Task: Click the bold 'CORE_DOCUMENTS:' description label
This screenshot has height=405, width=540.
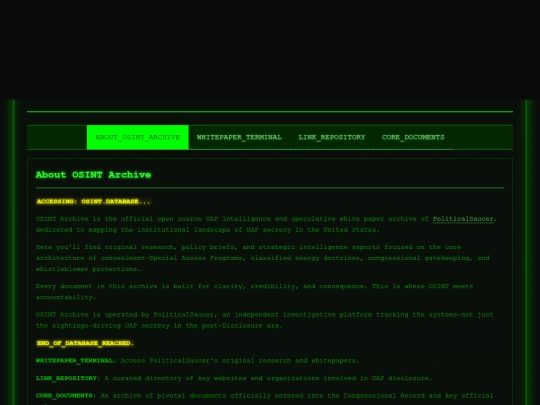Action: coord(66,396)
